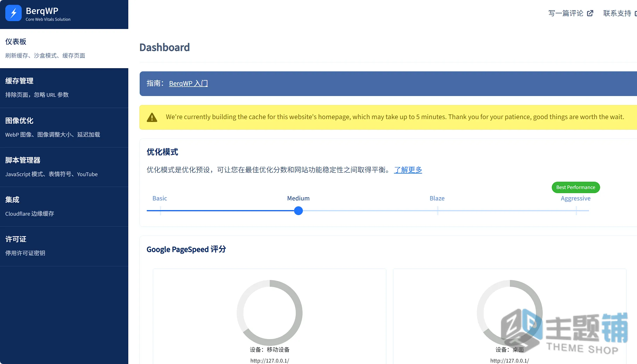
Task: Click the blue slider handle at Medium
Action: tap(298, 211)
